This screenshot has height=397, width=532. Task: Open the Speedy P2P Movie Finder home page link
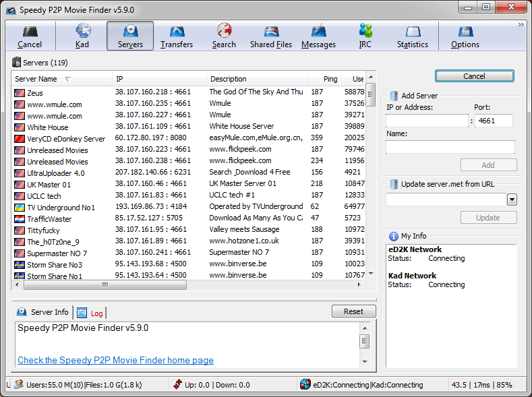[x=116, y=360]
